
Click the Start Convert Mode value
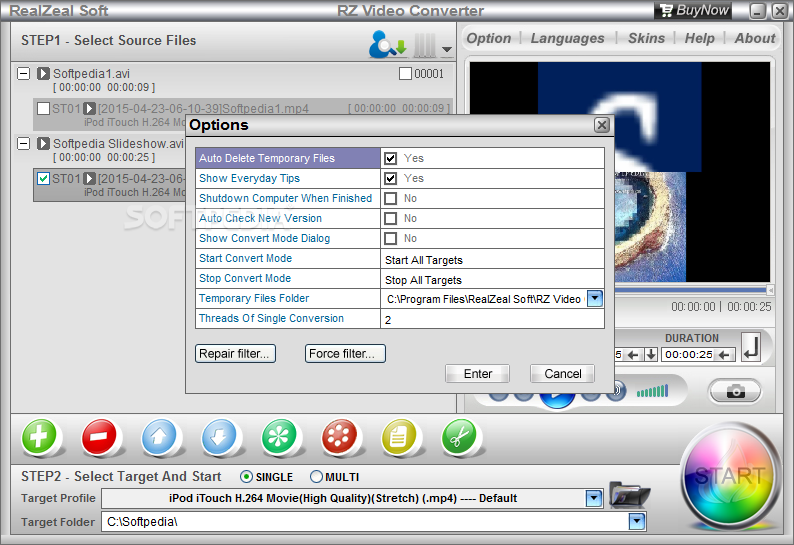(x=492, y=259)
